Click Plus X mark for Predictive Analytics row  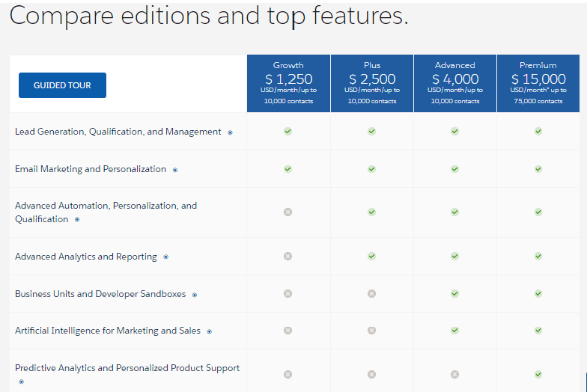371,374
